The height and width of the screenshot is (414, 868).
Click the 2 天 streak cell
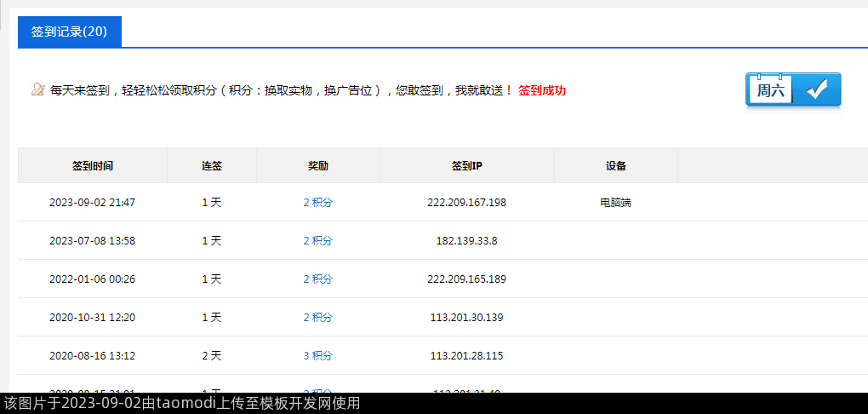click(212, 356)
